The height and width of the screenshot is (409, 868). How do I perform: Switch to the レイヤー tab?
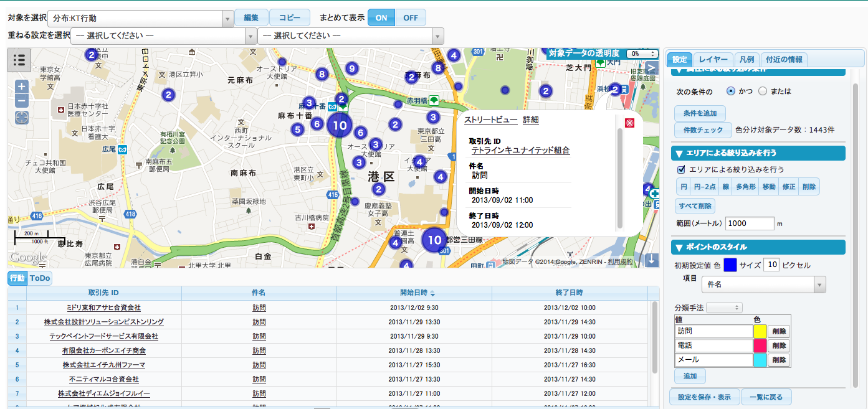(x=713, y=60)
